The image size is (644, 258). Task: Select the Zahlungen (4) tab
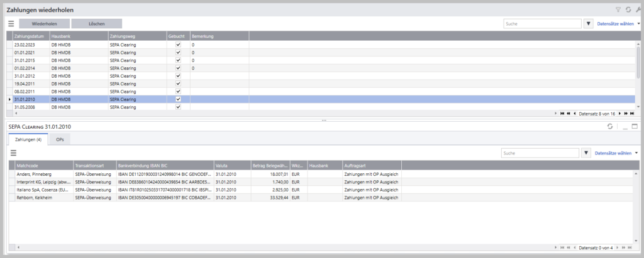pos(28,140)
